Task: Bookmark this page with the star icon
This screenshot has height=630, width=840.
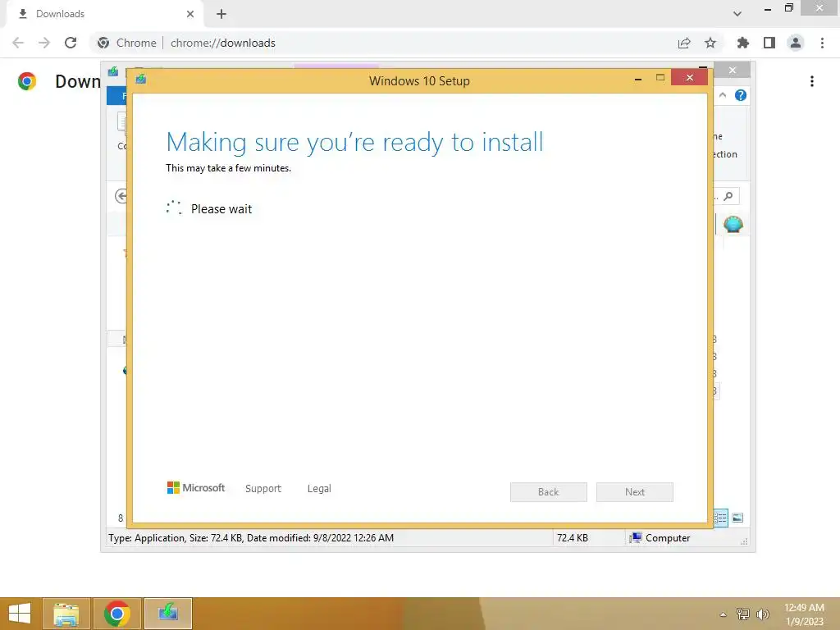Action: coord(710,43)
